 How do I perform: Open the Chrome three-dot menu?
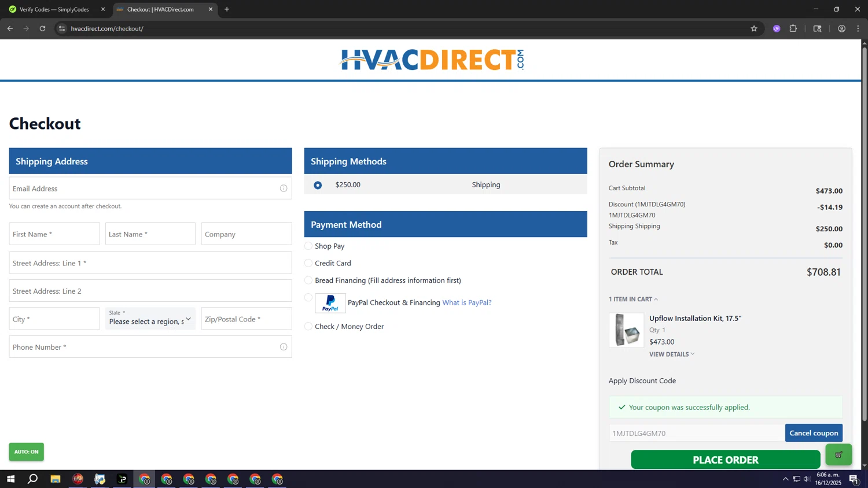pos(858,28)
